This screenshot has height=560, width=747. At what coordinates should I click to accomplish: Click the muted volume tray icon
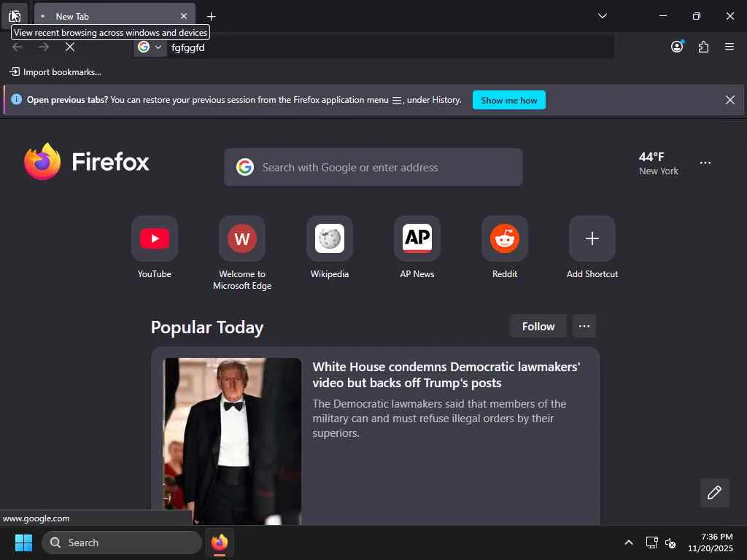[670, 542]
